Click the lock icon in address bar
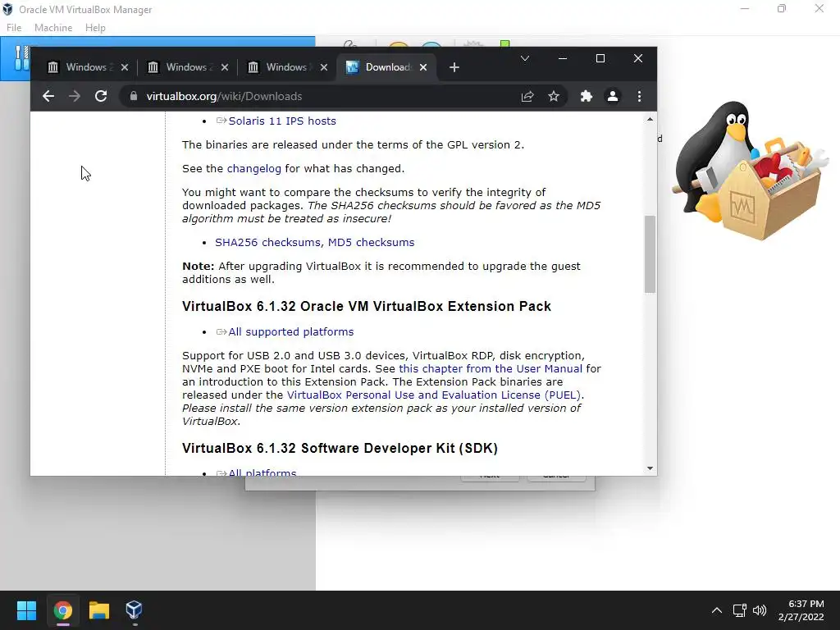The width and height of the screenshot is (840, 630). point(134,97)
